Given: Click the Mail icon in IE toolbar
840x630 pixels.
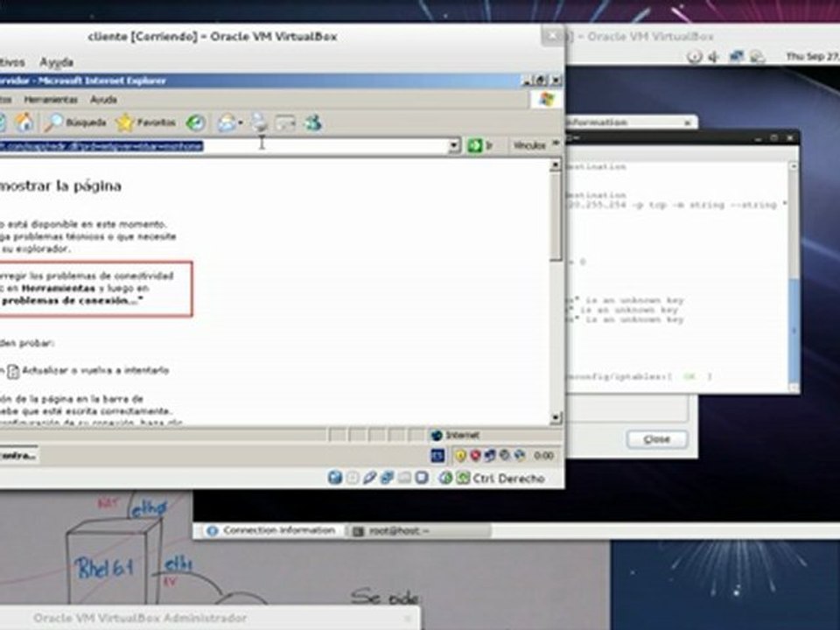Looking at the screenshot, I should point(227,122).
